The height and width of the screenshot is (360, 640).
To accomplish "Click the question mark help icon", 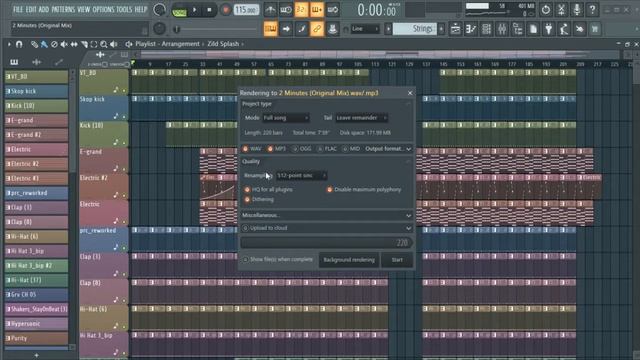I will [x=592, y=10].
